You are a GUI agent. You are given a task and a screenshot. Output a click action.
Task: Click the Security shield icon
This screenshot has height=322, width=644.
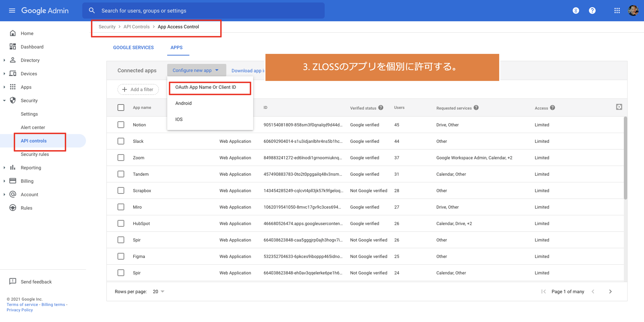click(13, 100)
